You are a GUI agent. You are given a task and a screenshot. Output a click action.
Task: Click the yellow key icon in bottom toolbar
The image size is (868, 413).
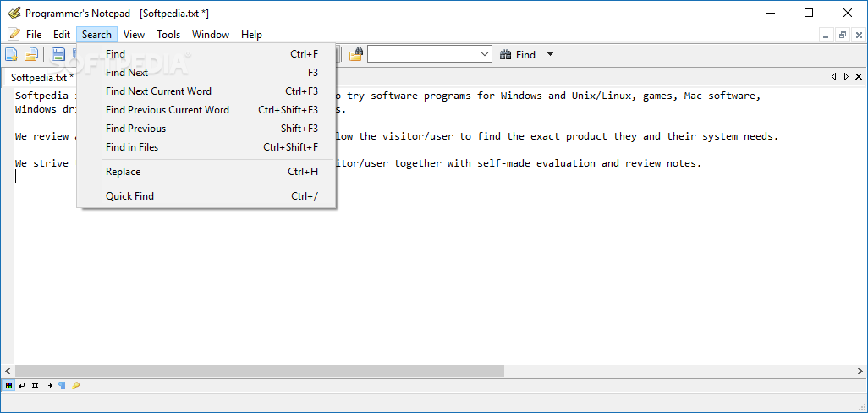(76, 385)
